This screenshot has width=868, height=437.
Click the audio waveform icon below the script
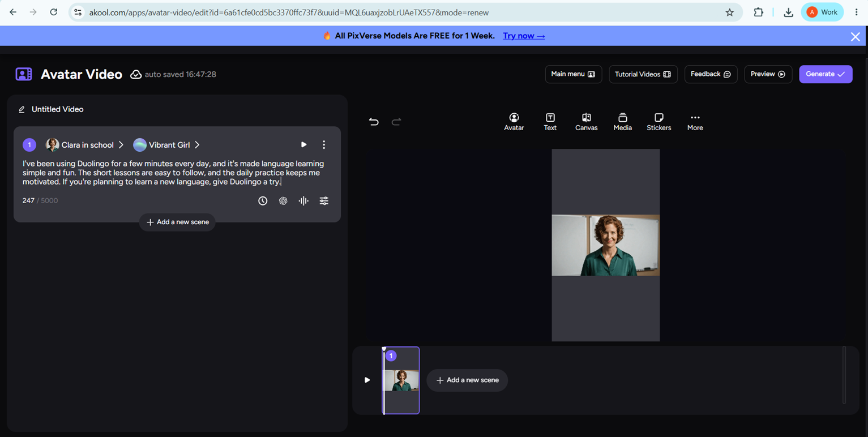coord(303,201)
